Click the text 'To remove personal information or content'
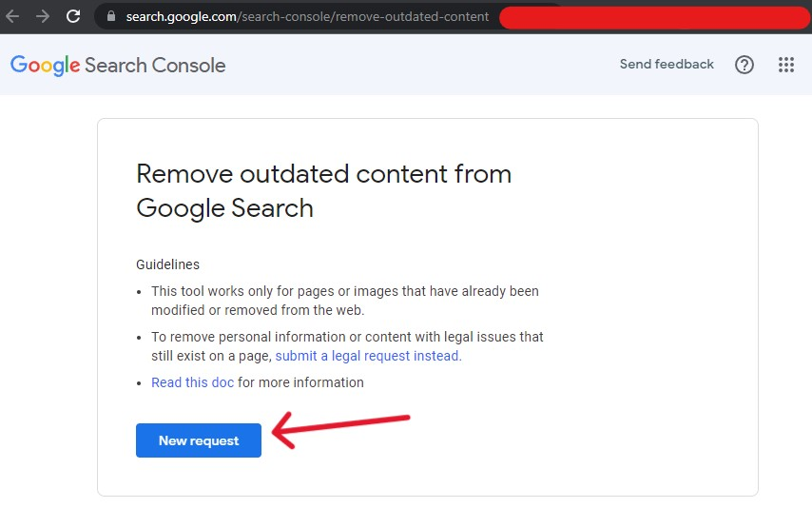812x508 pixels. pos(281,337)
